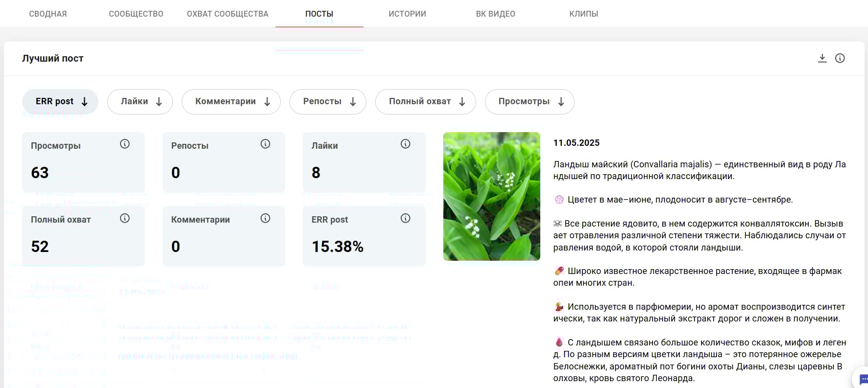Image resolution: width=868 pixels, height=388 pixels.
Task: Sort best post by Комментарии
Action: [231, 102]
